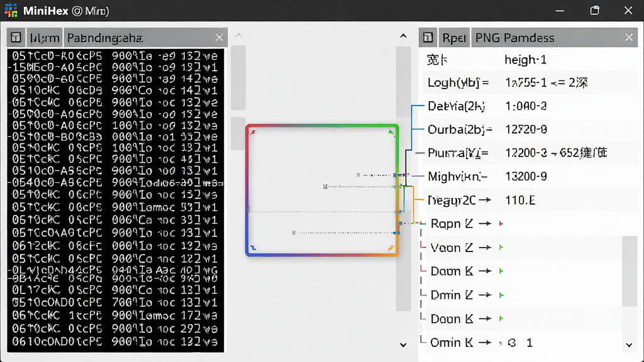Image resolution: width=644 pixels, height=362 pixels.
Task: Close the PNG Pamdess panel
Action: (629, 38)
